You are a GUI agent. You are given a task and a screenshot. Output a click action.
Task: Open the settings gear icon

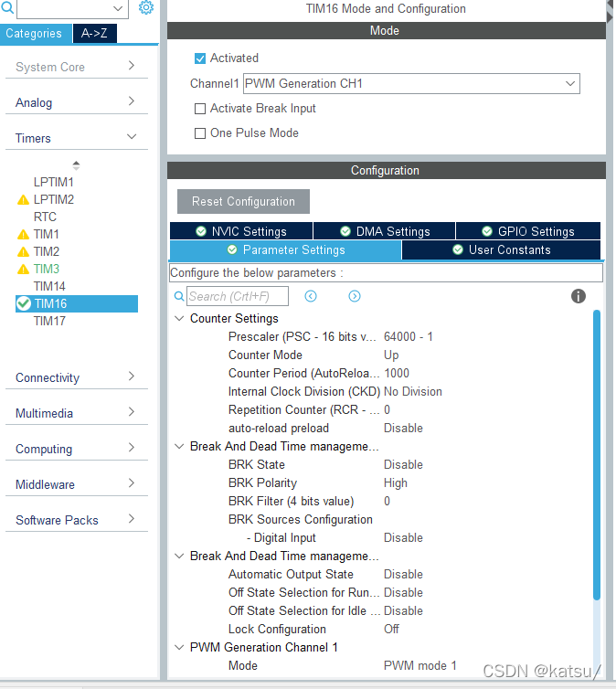coord(146,7)
